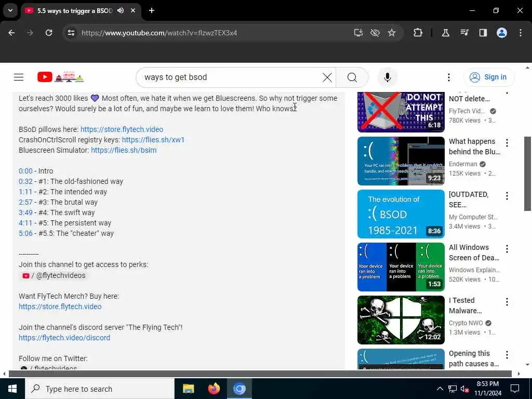
Task: Open @flytechvideos channel link
Action: point(54,275)
